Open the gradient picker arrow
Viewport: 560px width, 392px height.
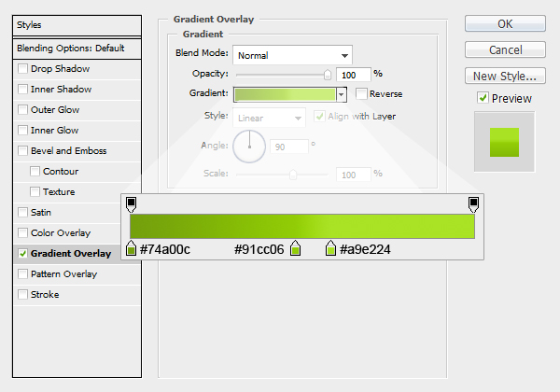[x=342, y=94]
